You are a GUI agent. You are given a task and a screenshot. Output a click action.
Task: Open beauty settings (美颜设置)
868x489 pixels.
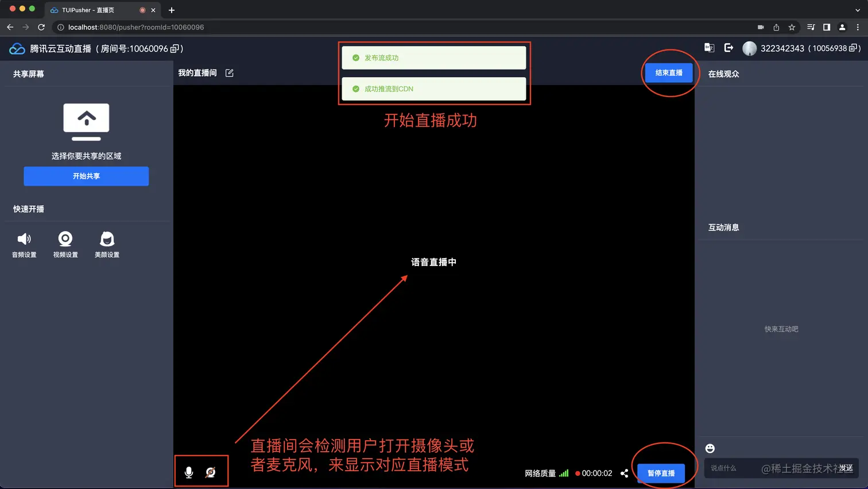pos(107,245)
